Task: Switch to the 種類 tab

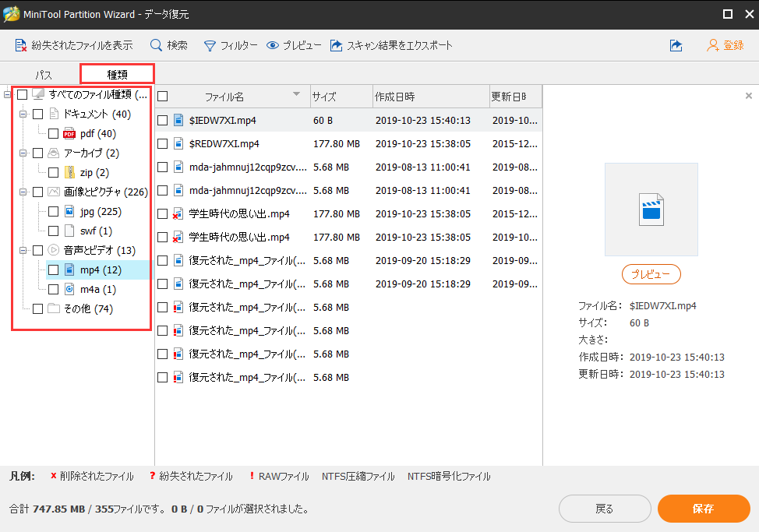Action: click(117, 75)
